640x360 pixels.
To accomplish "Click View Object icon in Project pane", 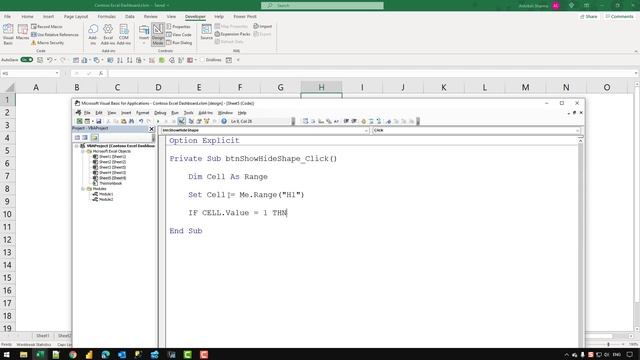I will [x=85, y=138].
